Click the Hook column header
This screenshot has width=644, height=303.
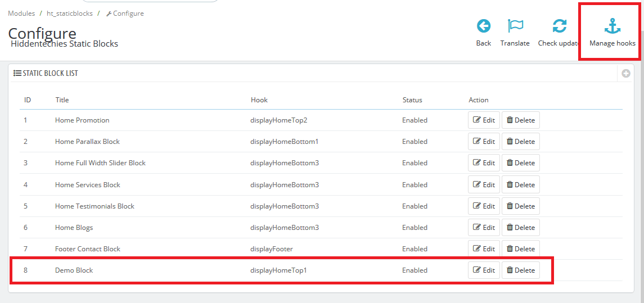[x=259, y=100]
